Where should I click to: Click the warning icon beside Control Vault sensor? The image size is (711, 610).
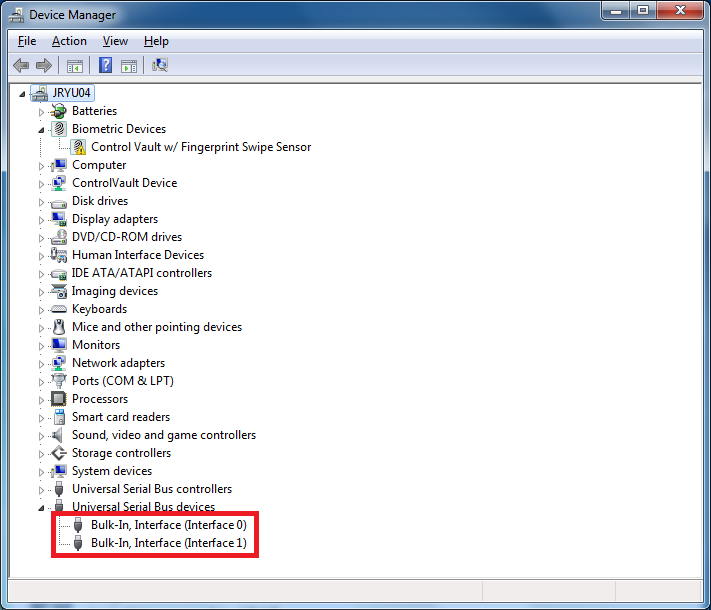coord(78,147)
